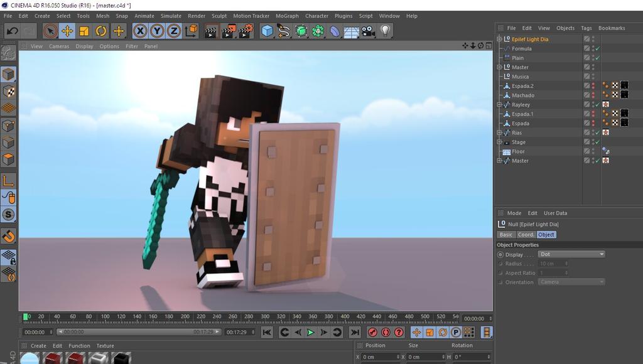This screenshot has width=643, height=364.
Task: Add a Light object bulb icon
Action: point(385,31)
